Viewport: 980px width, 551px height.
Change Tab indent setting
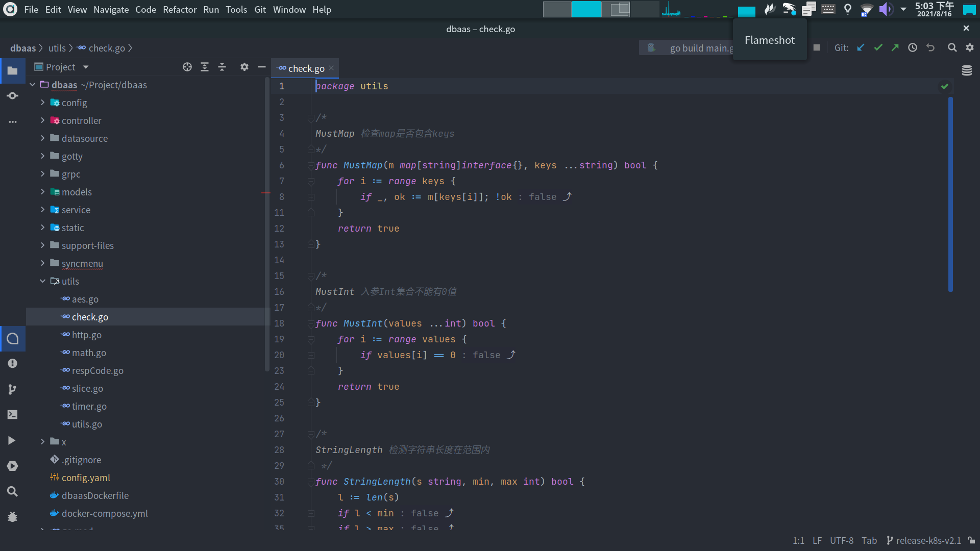click(869, 540)
